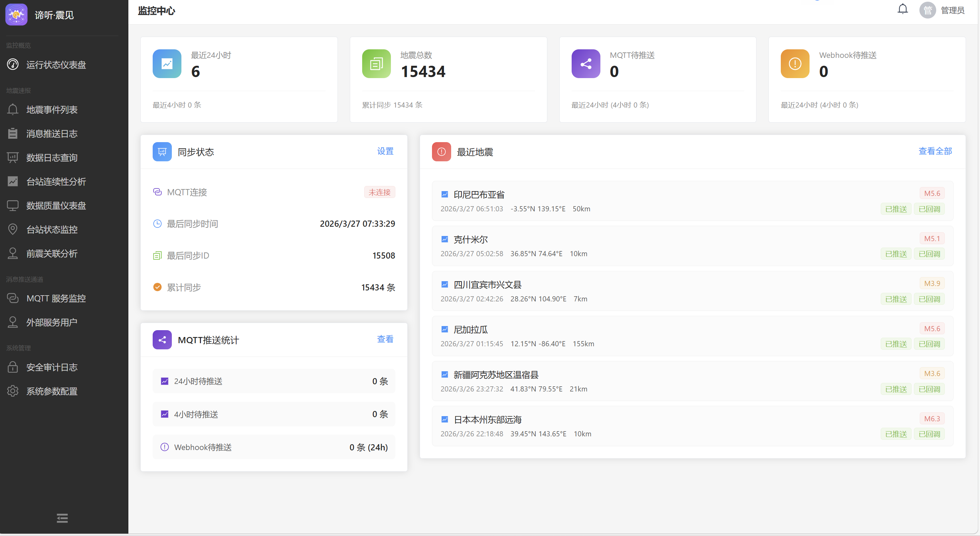Click the 设置 link in 同步状态
Image resolution: width=980 pixels, height=536 pixels.
coord(385,151)
